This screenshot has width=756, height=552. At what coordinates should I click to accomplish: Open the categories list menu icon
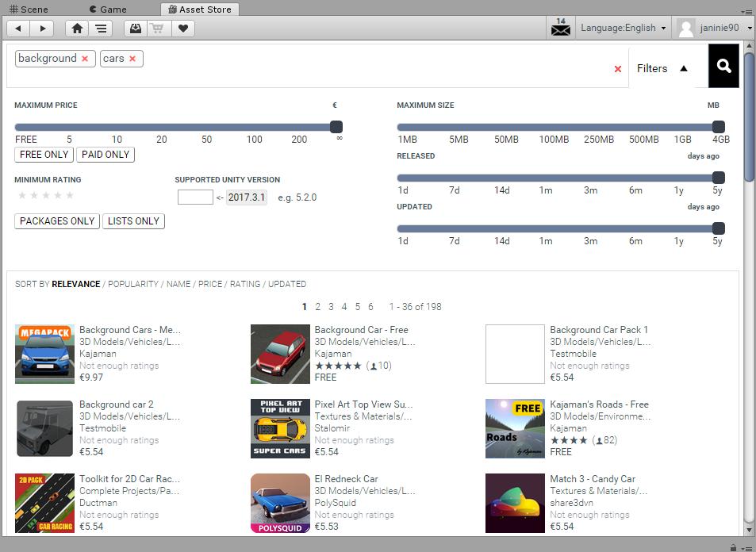click(x=101, y=29)
